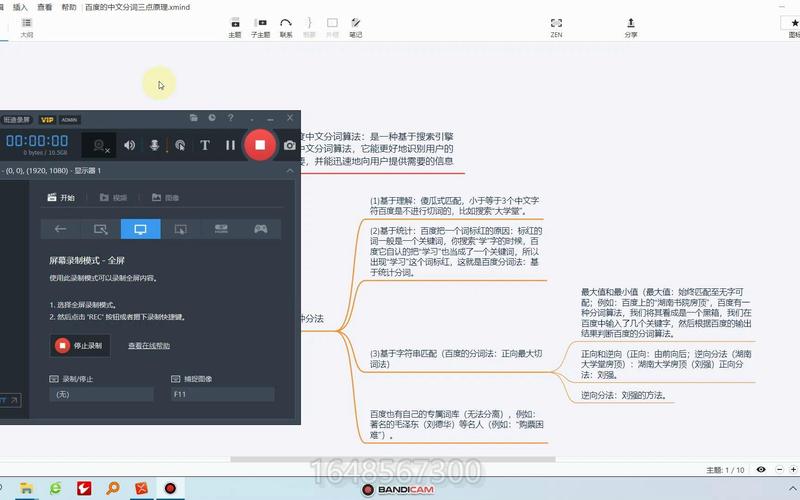
Task: Open Bandicam from the taskbar
Action: (170, 488)
